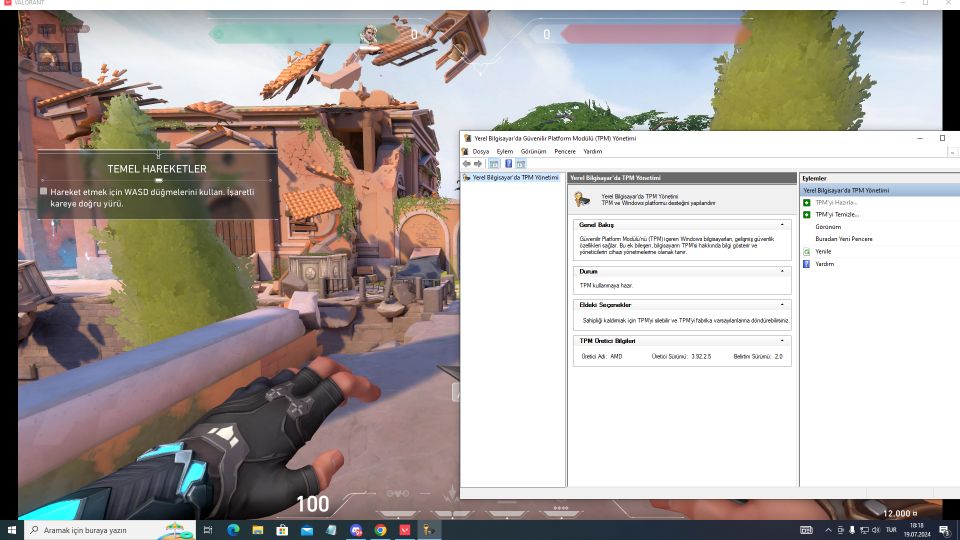Viewport: 960px width, 540px height.
Task: Collapse the Eldeki Seçenekler section
Action: (782, 305)
